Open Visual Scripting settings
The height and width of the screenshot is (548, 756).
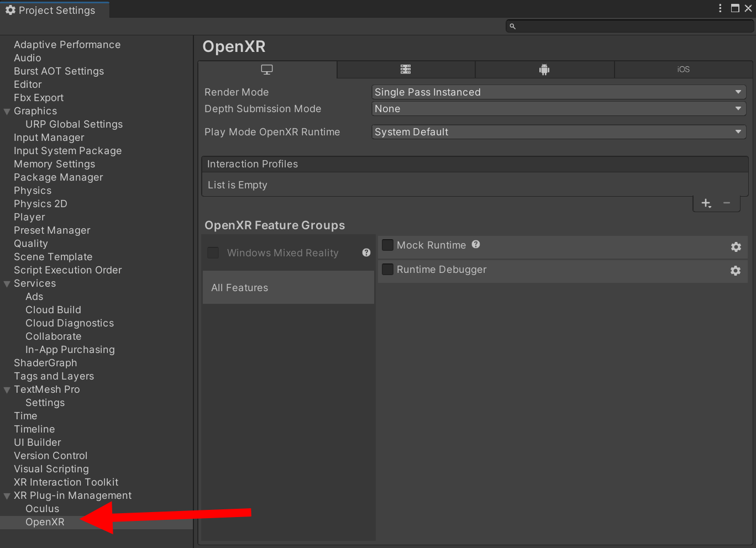[x=51, y=469]
